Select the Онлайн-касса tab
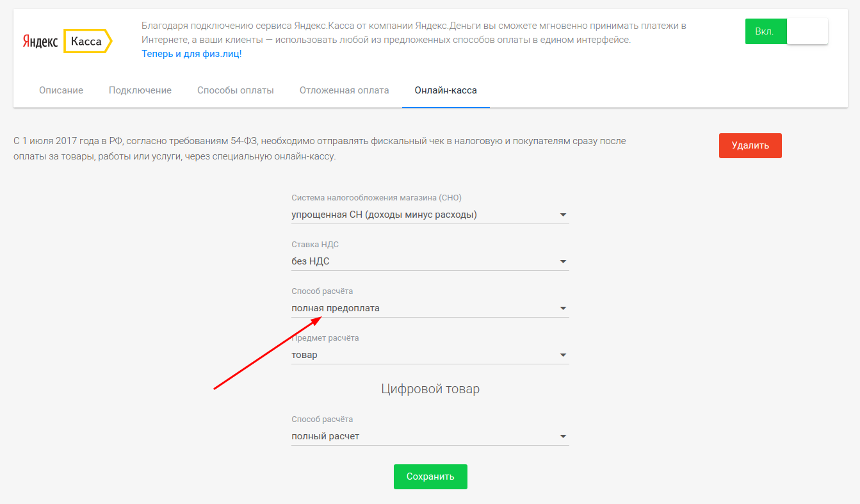This screenshot has height=504, width=860. pos(446,90)
